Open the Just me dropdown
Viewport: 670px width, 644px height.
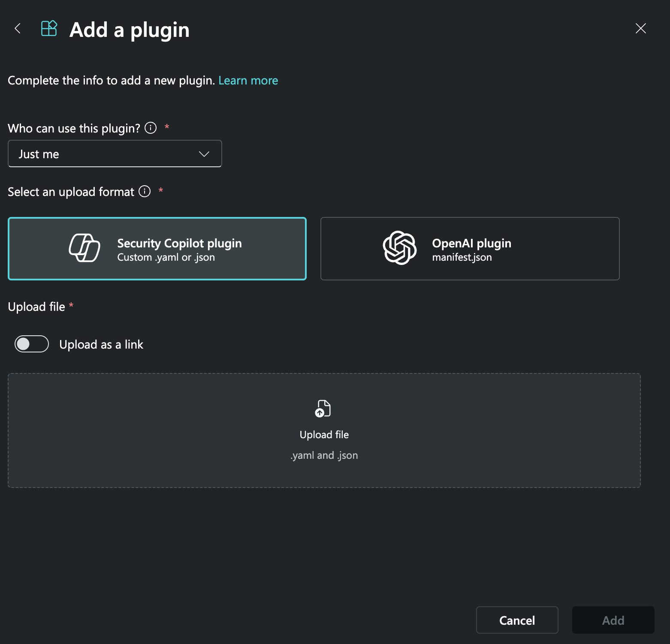tap(115, 153)
